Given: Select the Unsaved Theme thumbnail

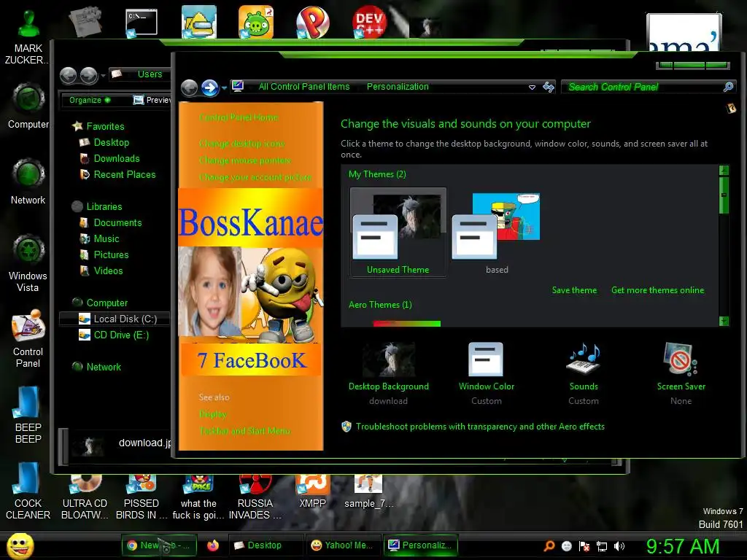Looking at the screenshot, I should click(x=398, y=232).
